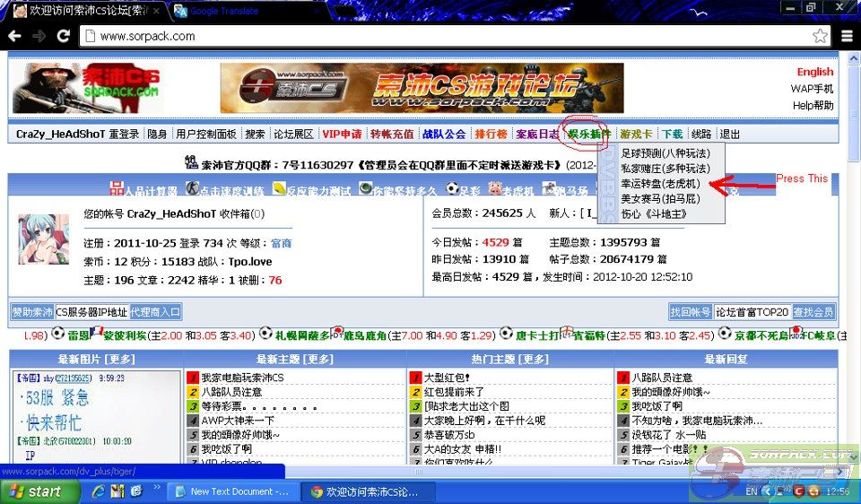Click the 论坛首富TOP20 button
Screen dimensions: 861x504
[x=752, y=312]
